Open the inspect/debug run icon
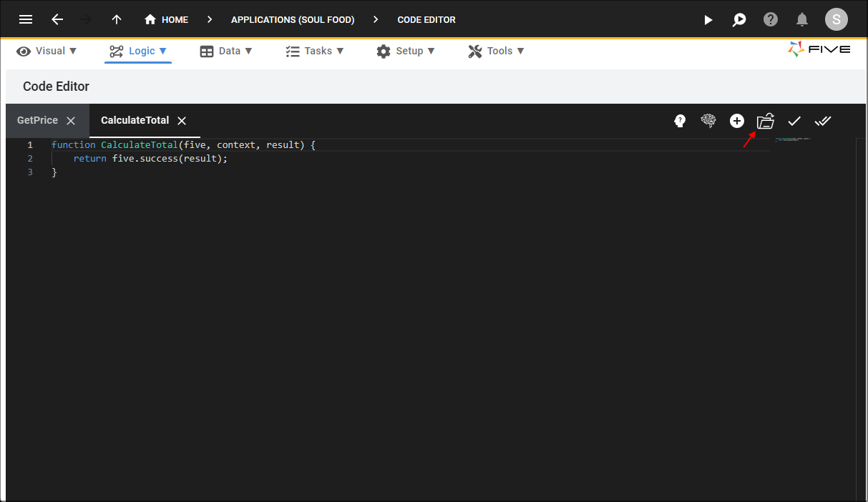The image size is (868, 502). 739,19
